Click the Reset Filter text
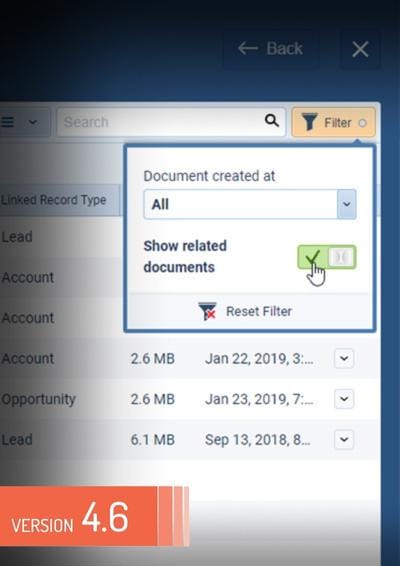 coord(259,311)
